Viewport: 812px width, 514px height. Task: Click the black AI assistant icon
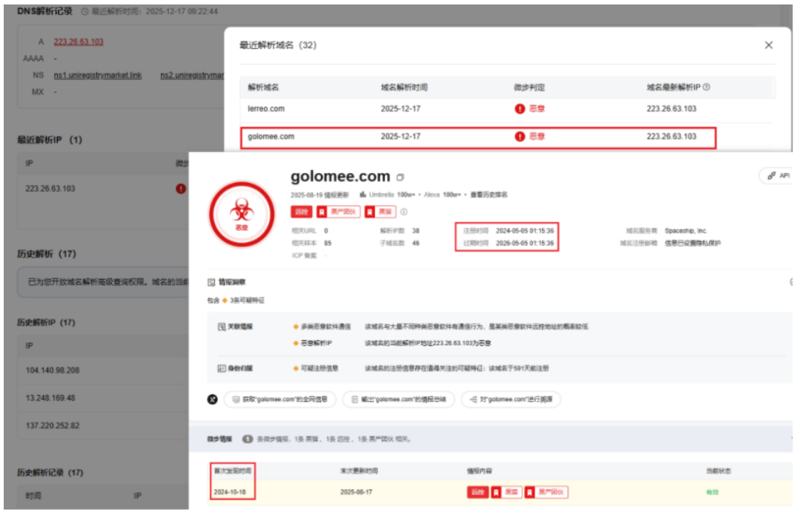213,399
